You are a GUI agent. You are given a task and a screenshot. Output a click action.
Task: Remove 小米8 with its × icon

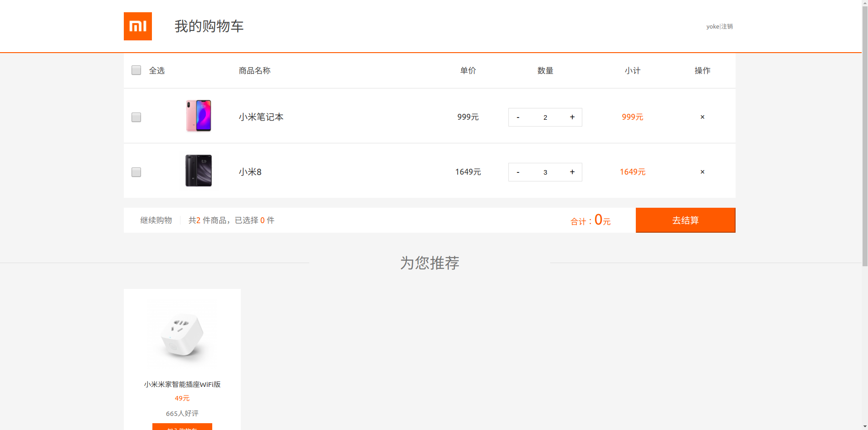[702, 172]
